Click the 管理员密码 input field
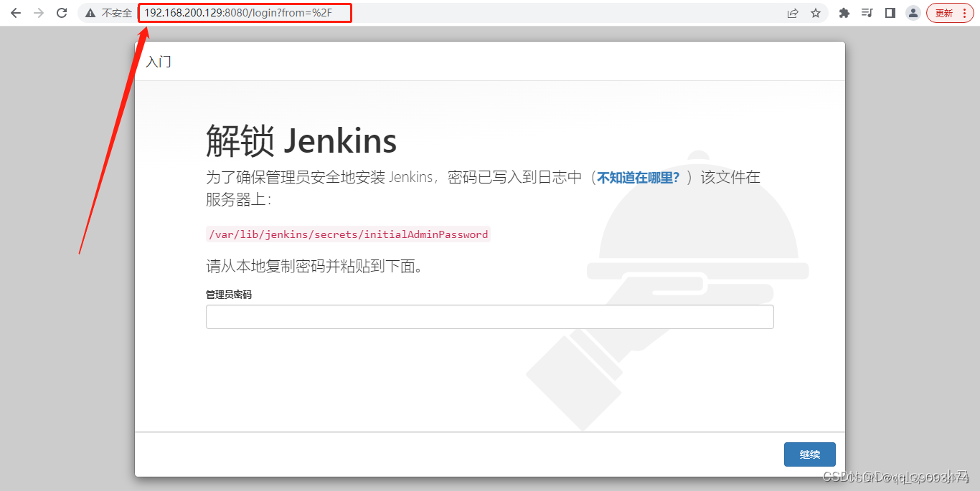Viewport: 980px width, 491px height. point(489,317)
